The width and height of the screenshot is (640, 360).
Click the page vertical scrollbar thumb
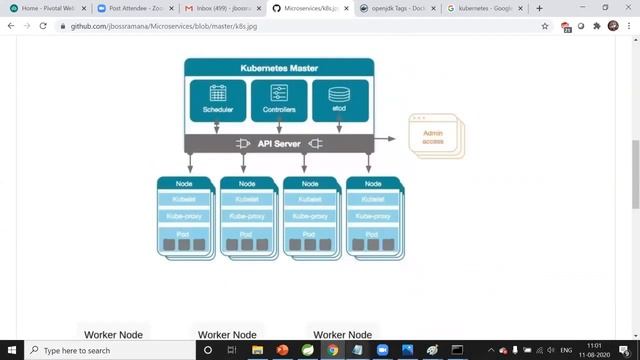coord(636,174)
